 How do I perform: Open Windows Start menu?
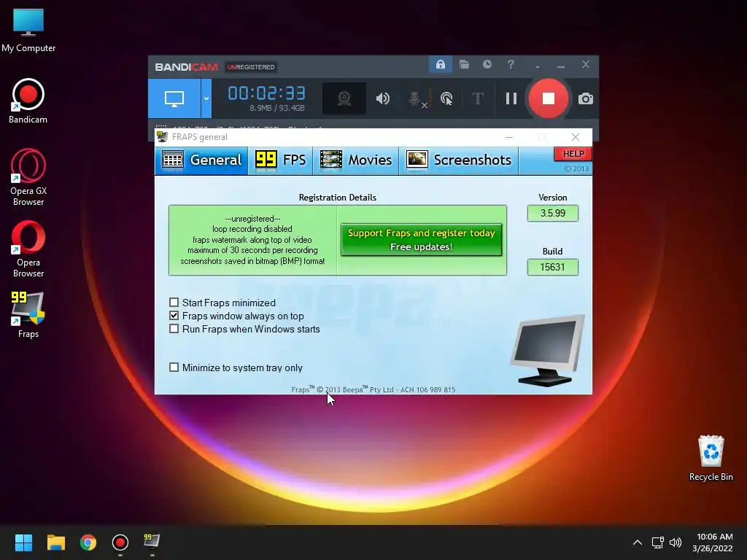point(23,542)
